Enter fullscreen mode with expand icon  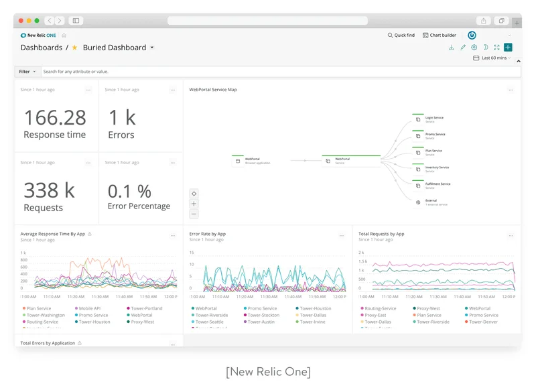point(496,48)
